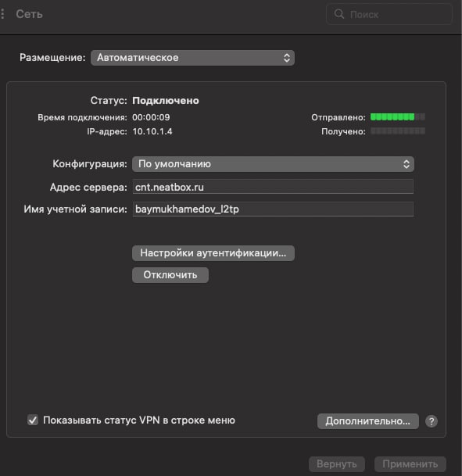This screenshot has height=476, width=462.
Task: Click the Получено activity bar
Action: coord(398,131)
